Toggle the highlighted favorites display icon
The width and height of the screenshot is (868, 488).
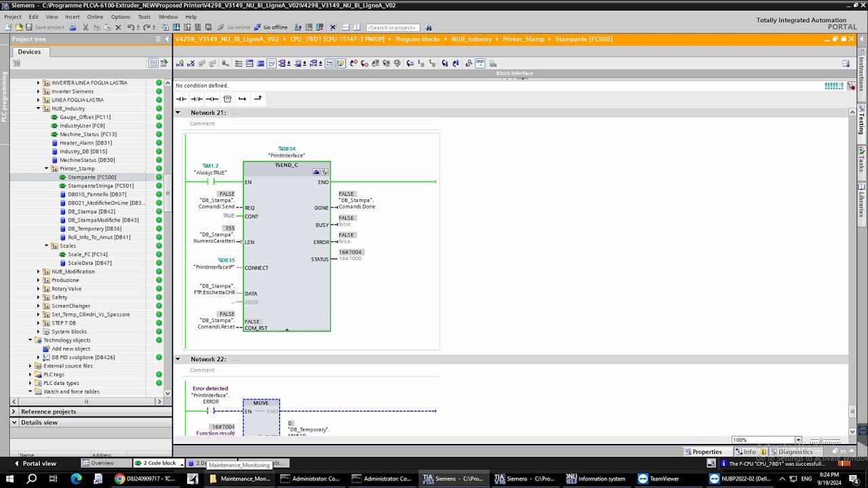(340, 63)
